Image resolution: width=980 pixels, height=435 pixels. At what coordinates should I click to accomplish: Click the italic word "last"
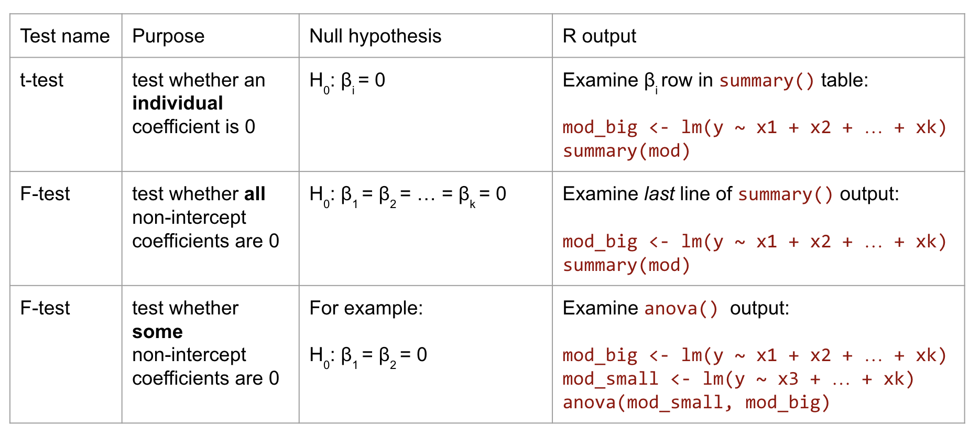pos(659,194)
